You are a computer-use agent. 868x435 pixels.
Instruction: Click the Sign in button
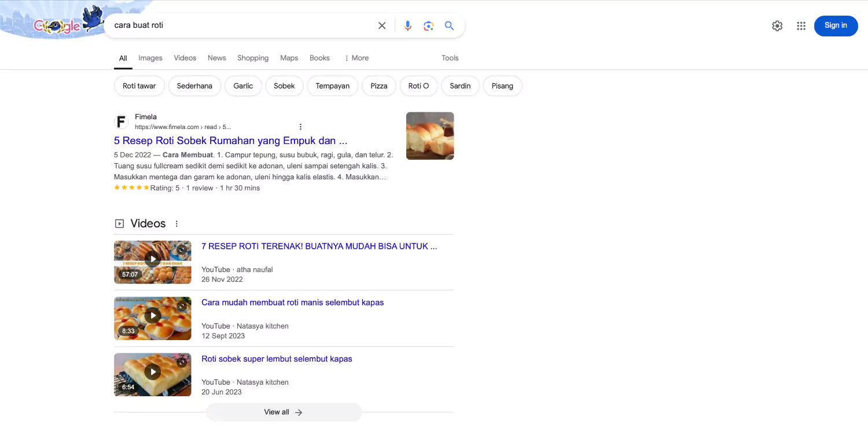(x=836, y=25)
